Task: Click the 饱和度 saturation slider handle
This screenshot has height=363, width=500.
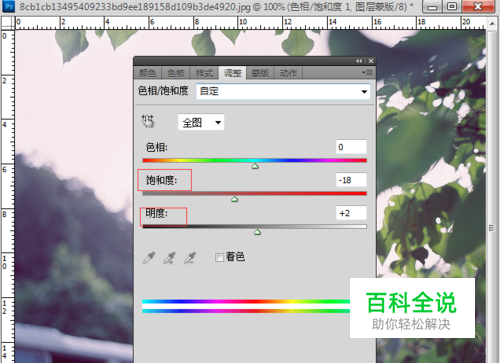Action: (235, 199)
